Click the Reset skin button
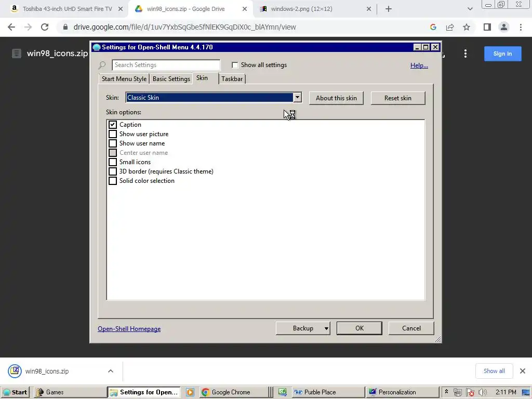Image resolution: width=532 pixels, height=399 pixels. click(x=397, y=98)
